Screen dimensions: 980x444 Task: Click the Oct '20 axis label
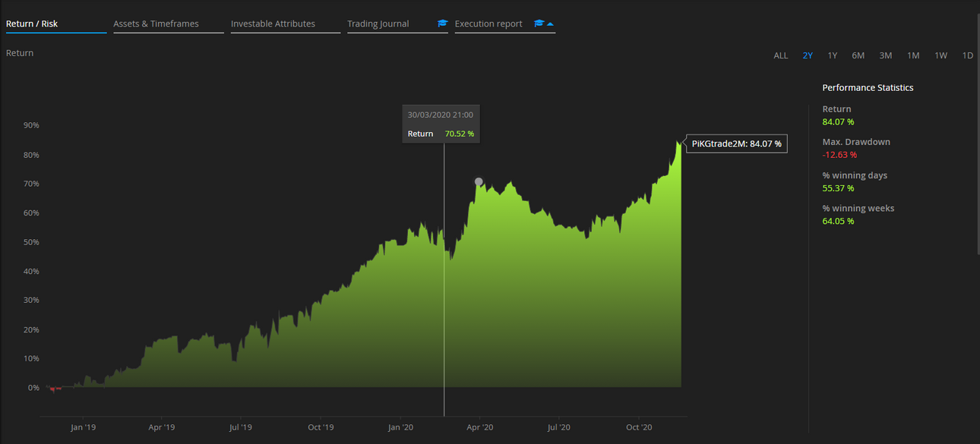[x=639, y=427]
